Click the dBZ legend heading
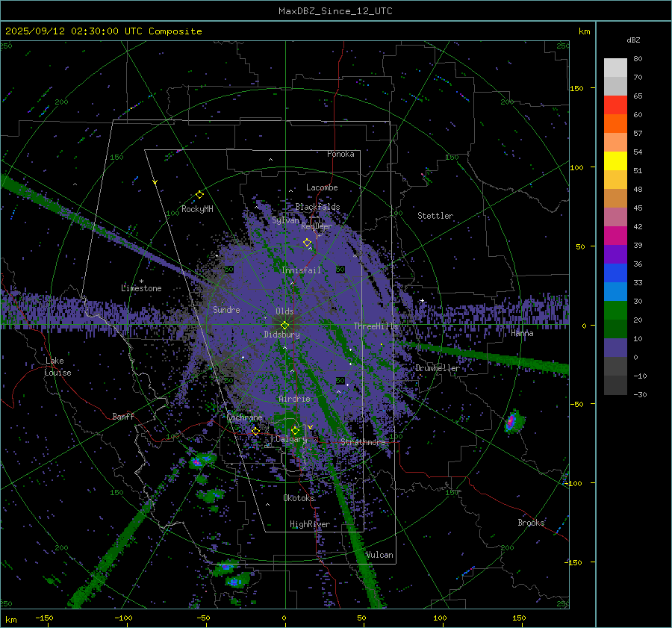The image size is (672, 628). tap(633, 40)
